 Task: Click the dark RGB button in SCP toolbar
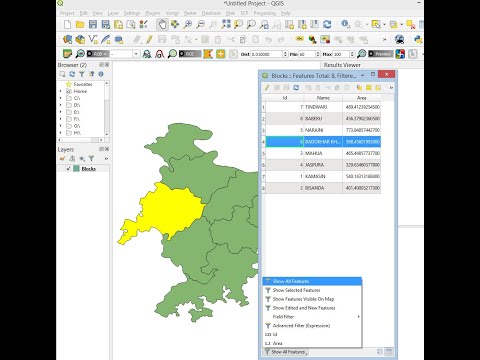click(98, 54)
